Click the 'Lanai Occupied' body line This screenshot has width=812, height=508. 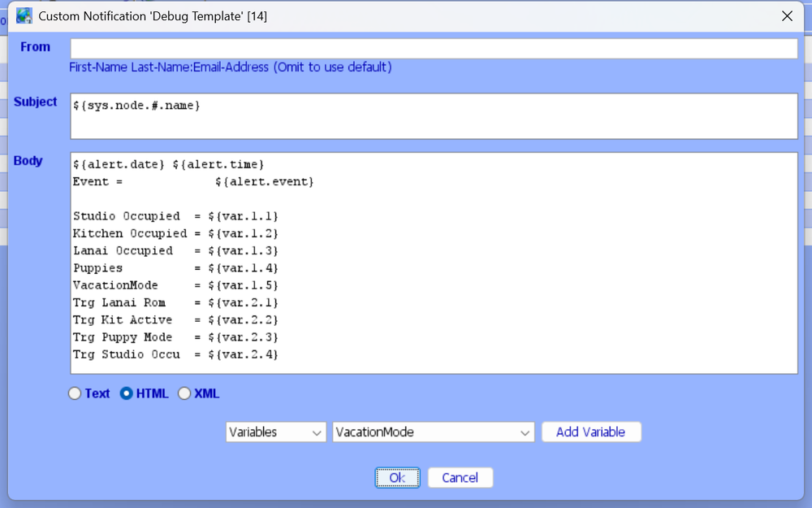pyautogui.click(x=175, y=251)
